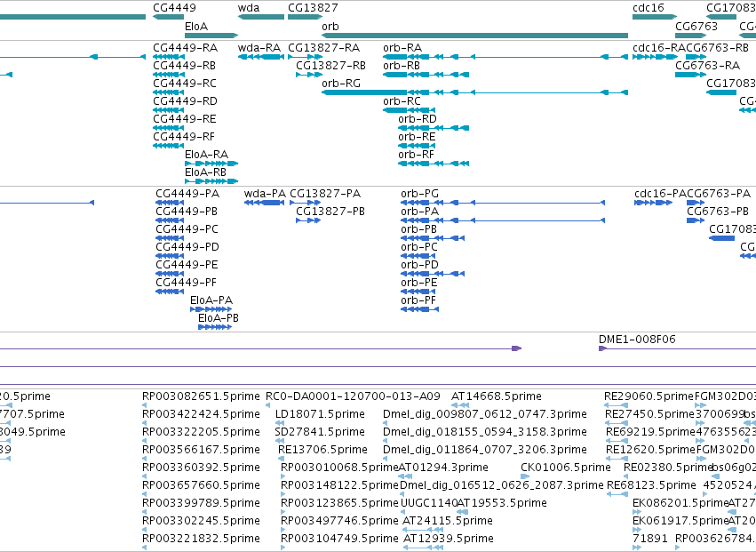Click the CG13827-RB transcript label

(x=330, y=66)
